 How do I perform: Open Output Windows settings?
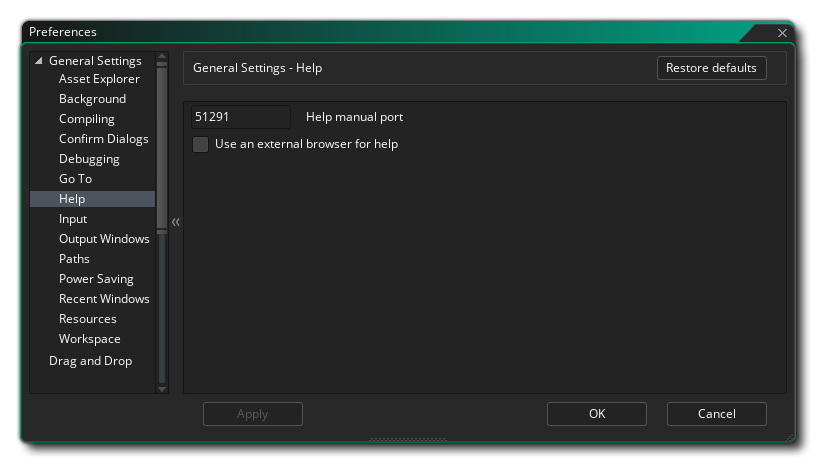[104, 239]
